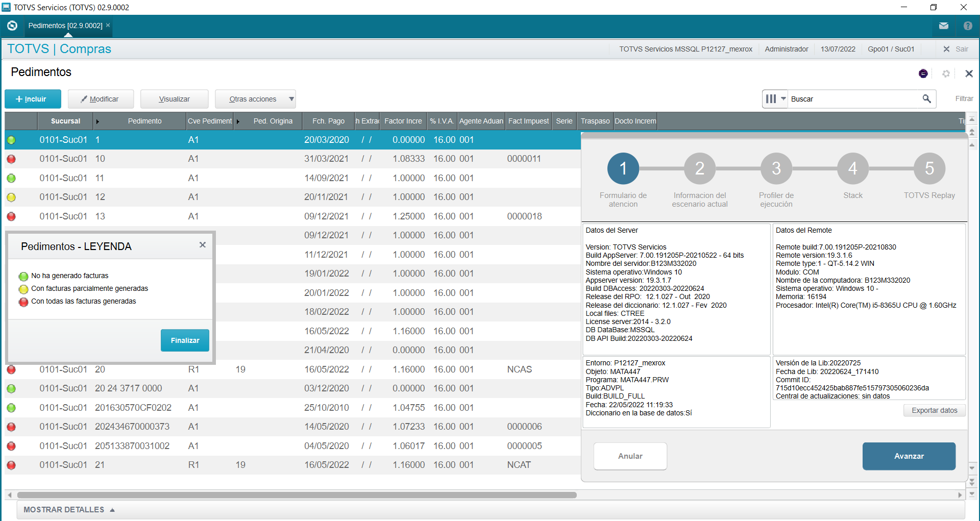Click red status icon of pedimento 13 row
980x521 pixels.
pos(11,216)
